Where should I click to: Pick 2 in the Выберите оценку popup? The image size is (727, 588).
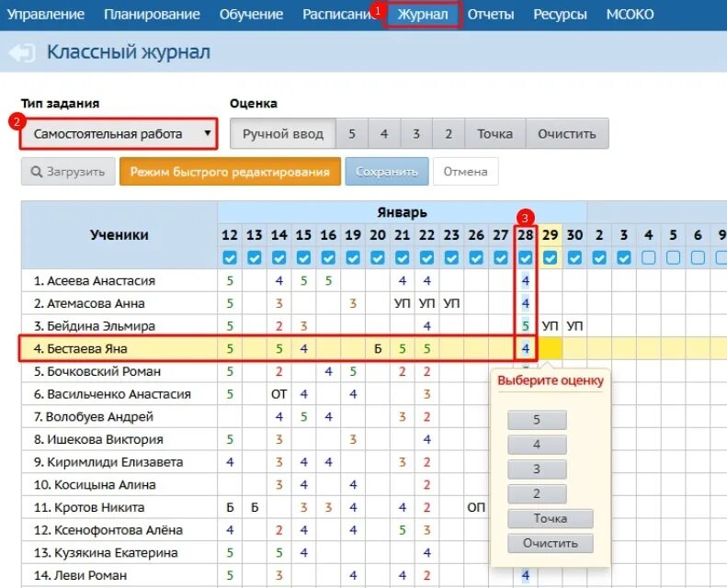click(537, 493)
